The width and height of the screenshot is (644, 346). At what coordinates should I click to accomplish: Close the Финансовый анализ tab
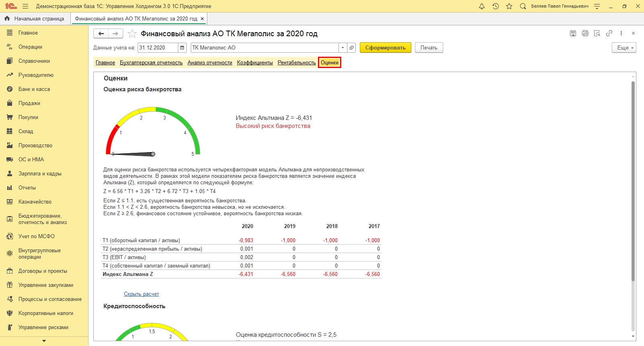click(202, 19)
